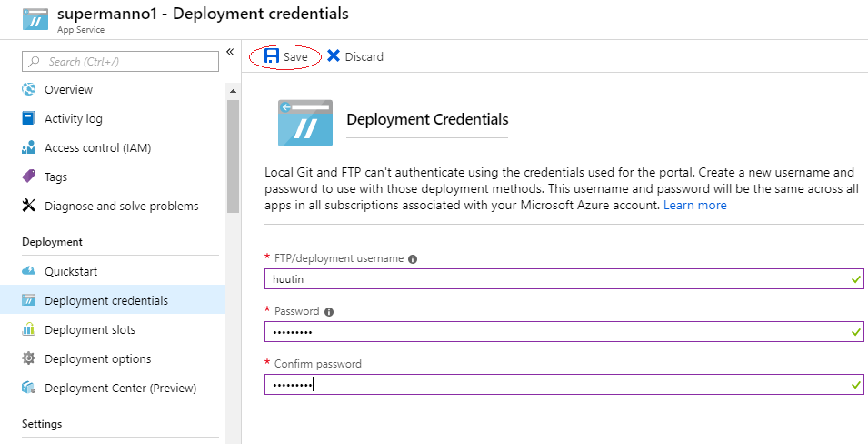The image size is (868, 444).
Task: Click the Deployment section header
Action: click(52, 242)
